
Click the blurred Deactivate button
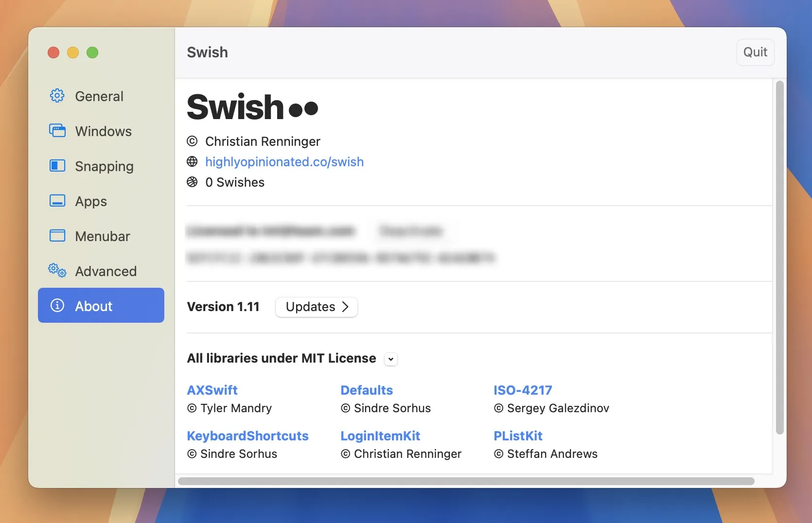411,230
